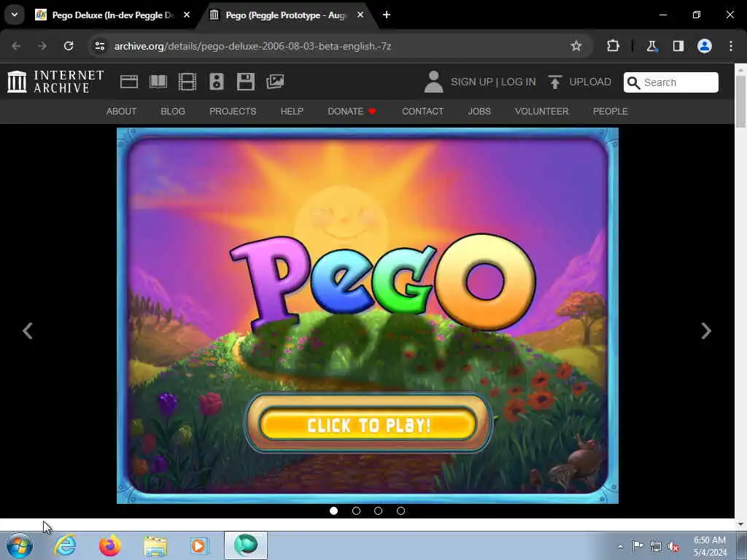This screenshot has height=560, width=747.
Task: Show next carousel image
Action: tap(706, 330)
